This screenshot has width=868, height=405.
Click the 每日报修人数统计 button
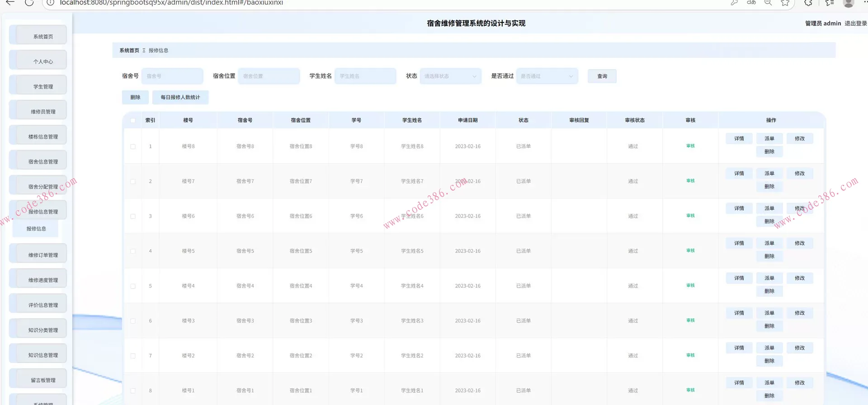180,97
